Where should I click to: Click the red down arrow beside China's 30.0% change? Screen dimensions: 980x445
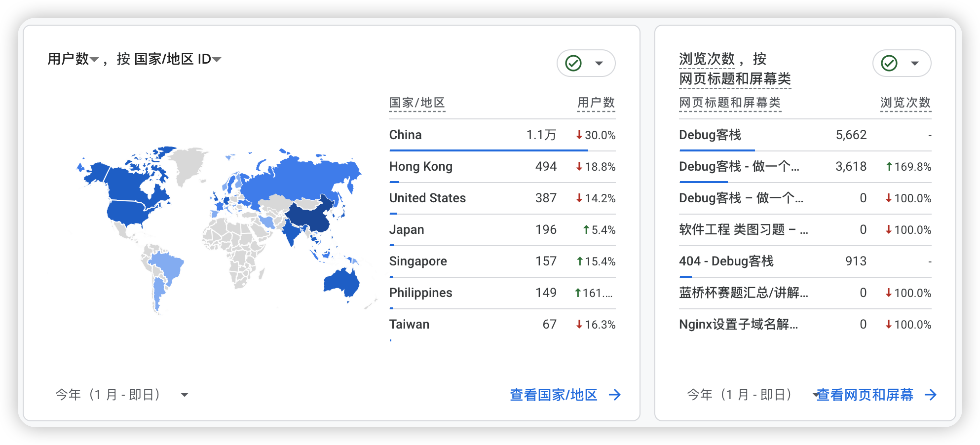[x=578, y=134]
